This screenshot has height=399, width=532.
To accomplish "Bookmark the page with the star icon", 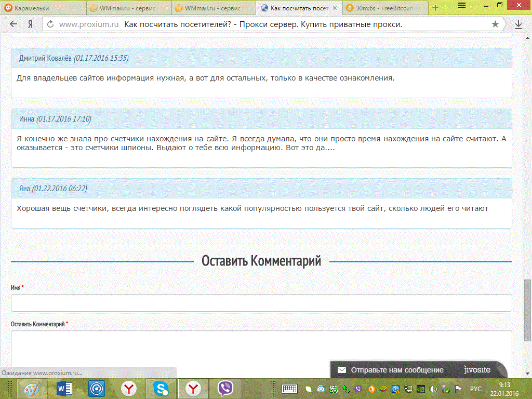I will pos(495,24).
